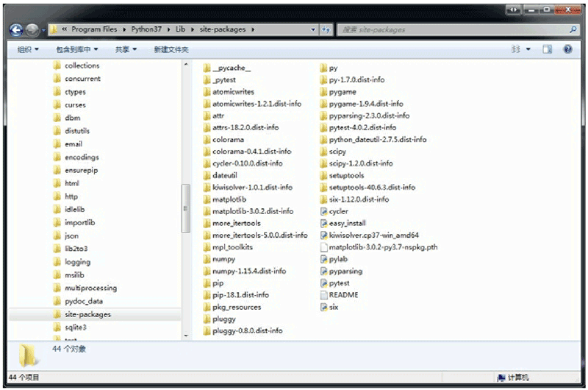Select the scipy folder icon
Screen dimensions: 588x390
click(323, 152)
